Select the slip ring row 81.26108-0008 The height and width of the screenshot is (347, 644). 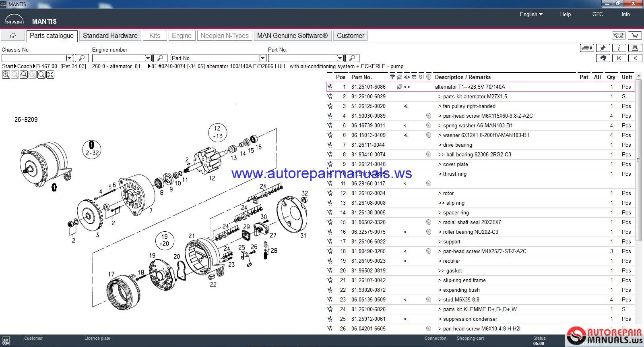(x=481, y=203)
